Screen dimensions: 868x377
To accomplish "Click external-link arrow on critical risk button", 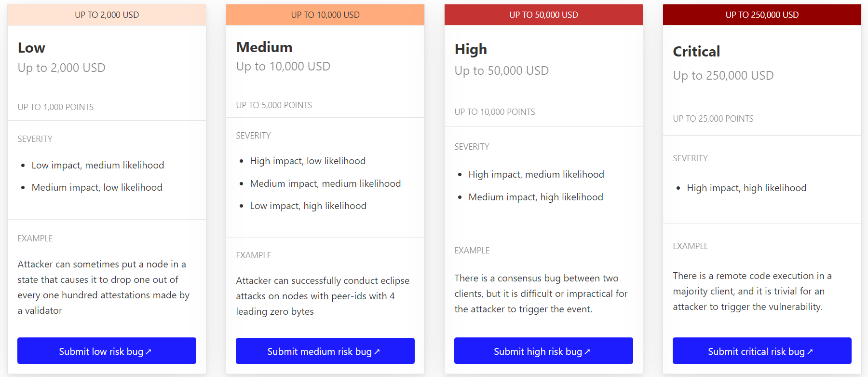I will 810,352.
